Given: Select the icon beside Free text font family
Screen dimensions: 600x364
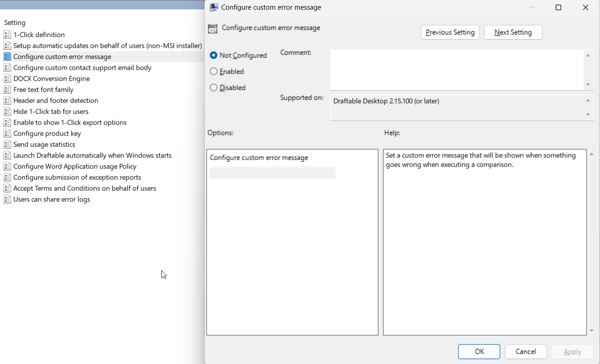Looking at the screenshot, I should click(x=7, y=90).
